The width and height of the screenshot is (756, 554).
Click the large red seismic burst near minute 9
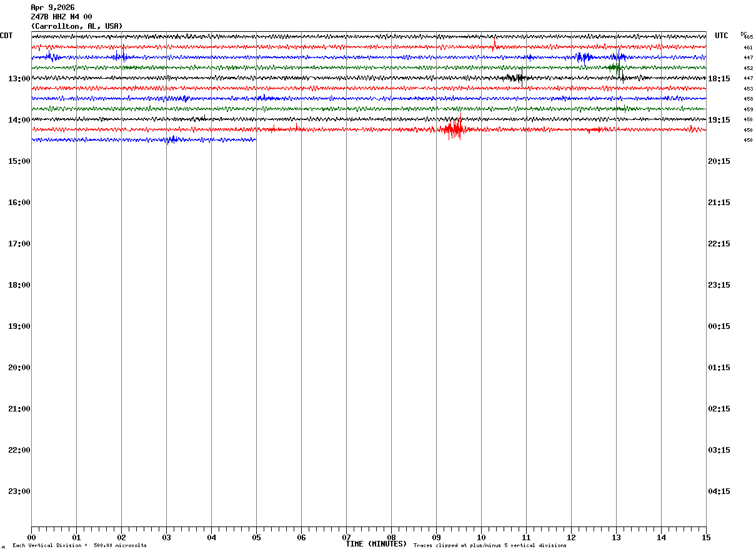[x=454, y=129]
